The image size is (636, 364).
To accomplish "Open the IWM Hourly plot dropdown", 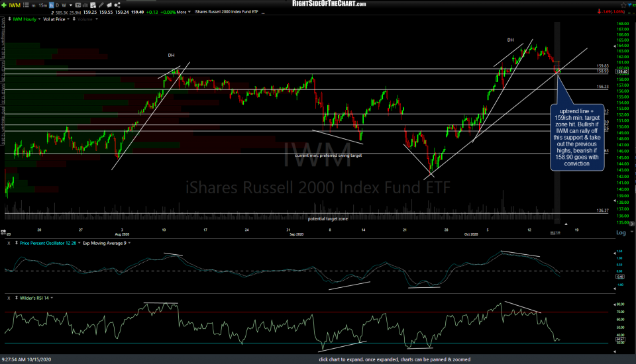I will (x=39, y=19).
